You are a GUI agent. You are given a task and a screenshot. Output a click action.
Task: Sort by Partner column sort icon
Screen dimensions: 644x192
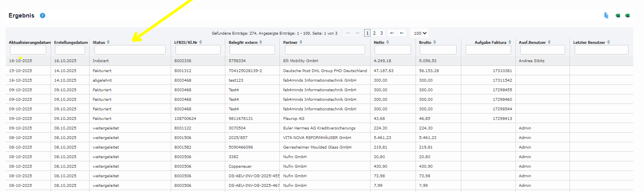pos(301,42)
